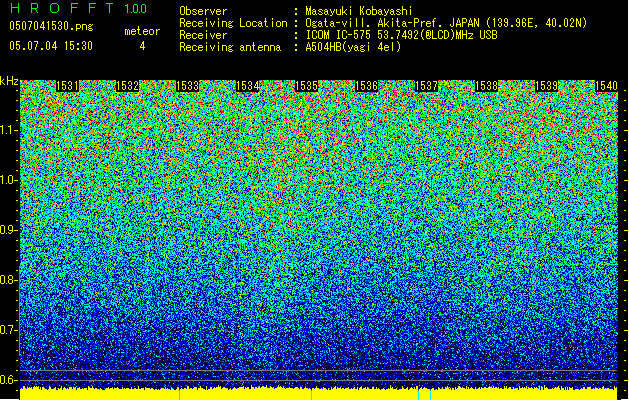This screenshot has width=629, height=400.
Task: Click the cyan meteor tick below 1535
Action: click(312, 394)
